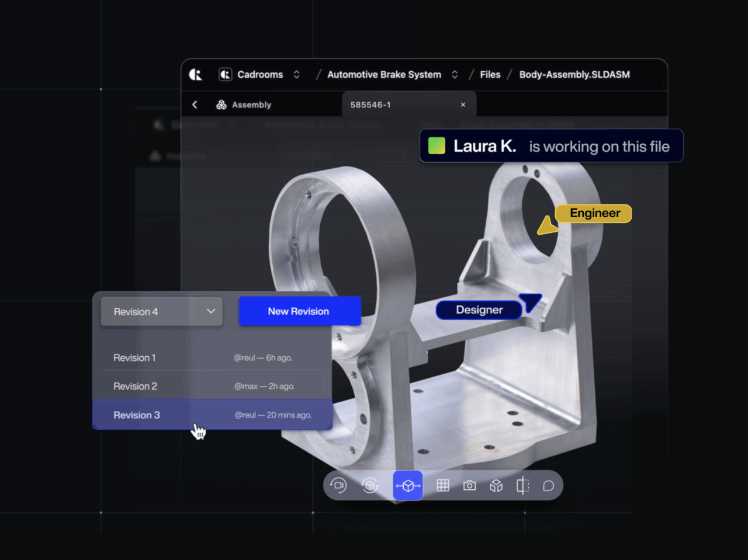Image resolution: width=748 pixels, height=560 pixels.
Task: Select the Assembly tab
Action: coord(251,105)
